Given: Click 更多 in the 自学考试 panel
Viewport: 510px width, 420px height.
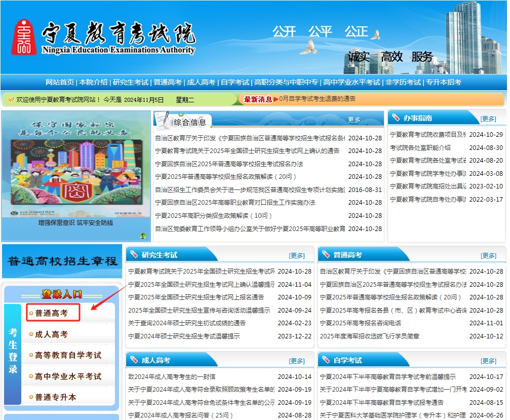Looking at the screenshot, I should coord(488,361).
